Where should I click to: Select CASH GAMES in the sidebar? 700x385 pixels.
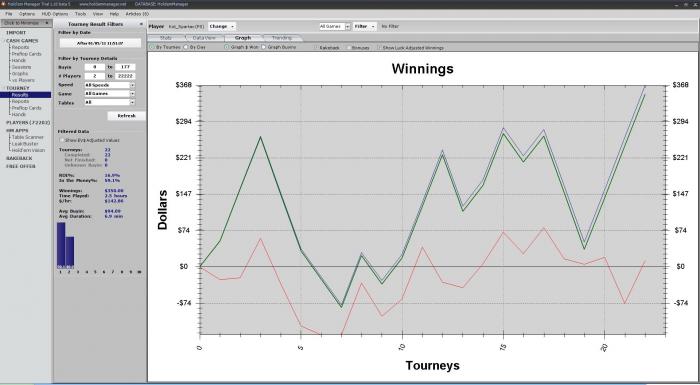[x=22, y=41]
